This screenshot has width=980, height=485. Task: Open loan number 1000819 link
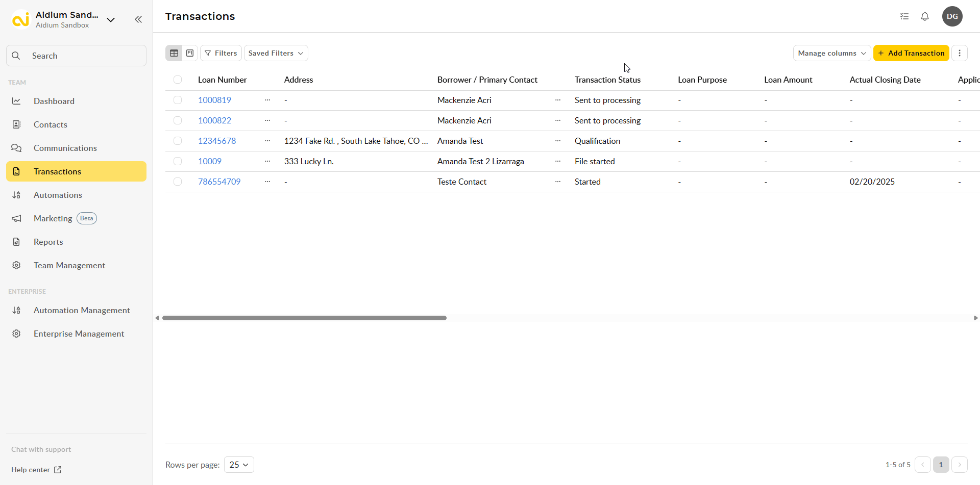click(214, 100)
